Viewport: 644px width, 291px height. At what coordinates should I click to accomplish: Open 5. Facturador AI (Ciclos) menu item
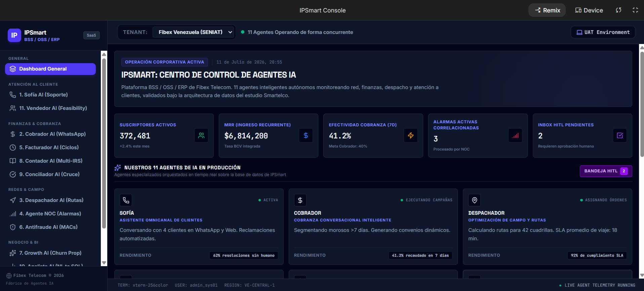(50, 148)
